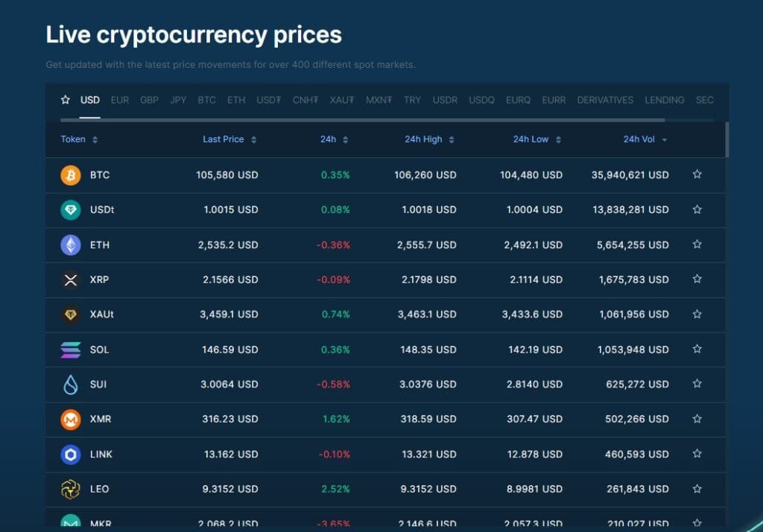Click SOL 24h volume 1,053,948 USD

633,349
